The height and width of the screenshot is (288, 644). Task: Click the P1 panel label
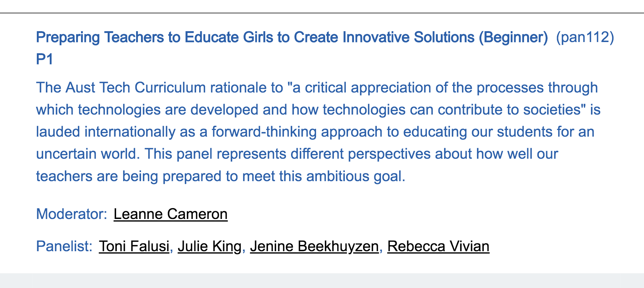[45, 59]
